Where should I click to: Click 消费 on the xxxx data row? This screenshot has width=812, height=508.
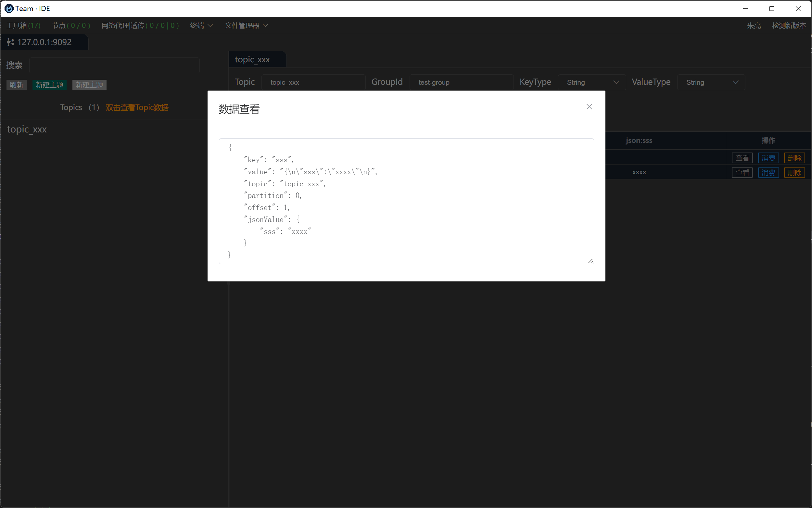point(768,172)
